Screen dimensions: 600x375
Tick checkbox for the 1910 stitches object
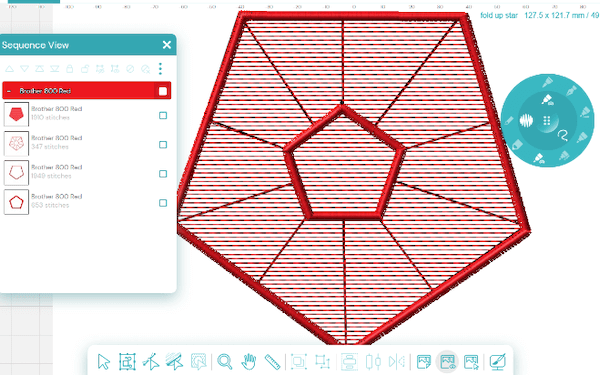pyautogui.click(x=163, y=116)
